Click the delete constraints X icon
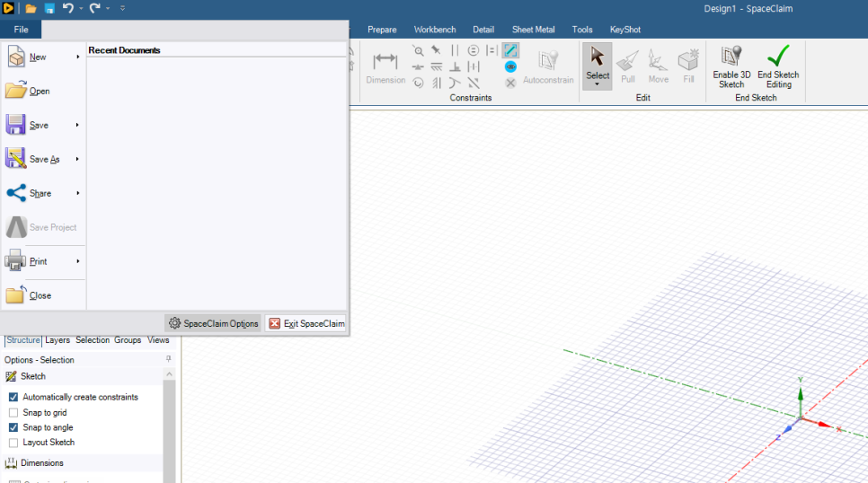The width and height of the screenshot is (868, 483). pyautogui.click(x=510, y=83)
